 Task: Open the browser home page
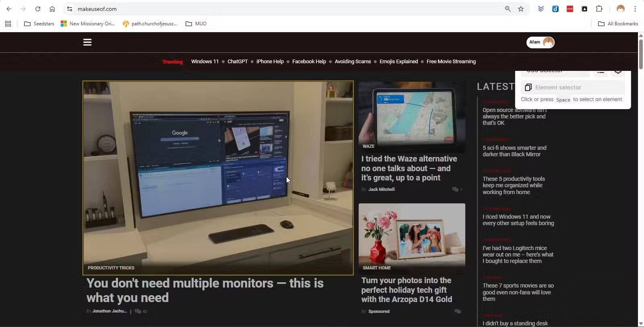click(52, 9)
